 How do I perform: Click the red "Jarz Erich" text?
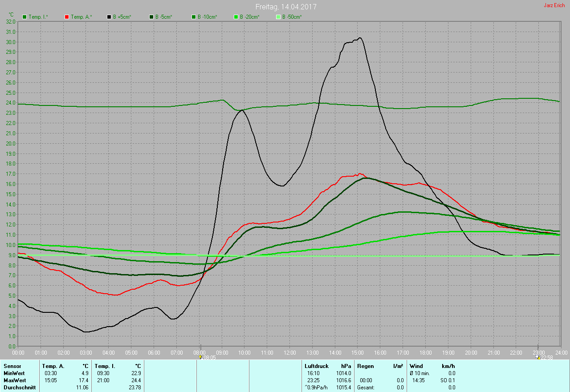pos(554,5)
